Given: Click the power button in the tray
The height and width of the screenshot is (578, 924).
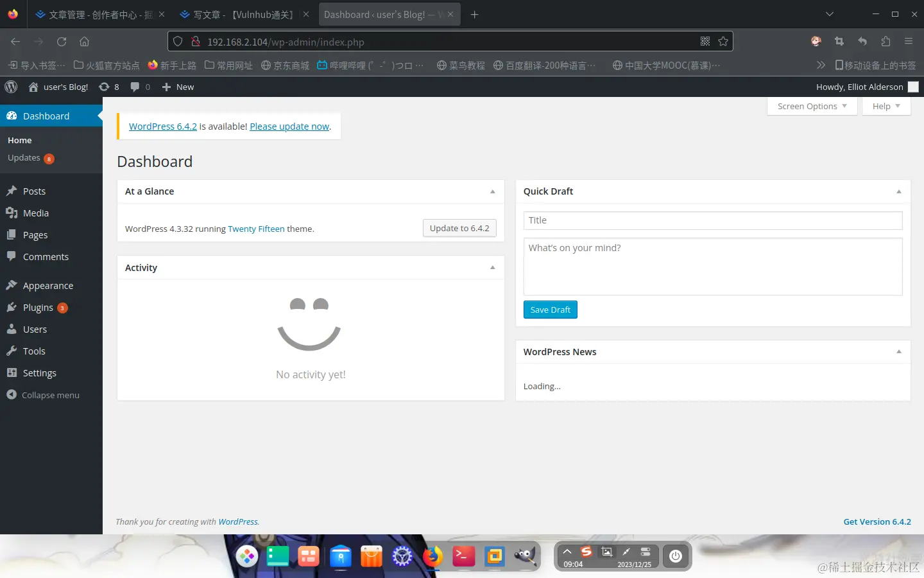Looking at the screenshot, I should click(676, 556).
